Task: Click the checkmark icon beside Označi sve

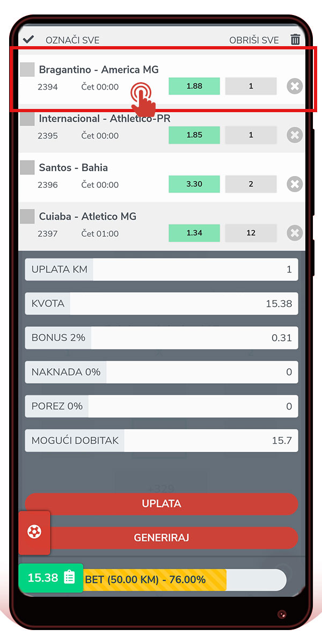Action: 28,40
